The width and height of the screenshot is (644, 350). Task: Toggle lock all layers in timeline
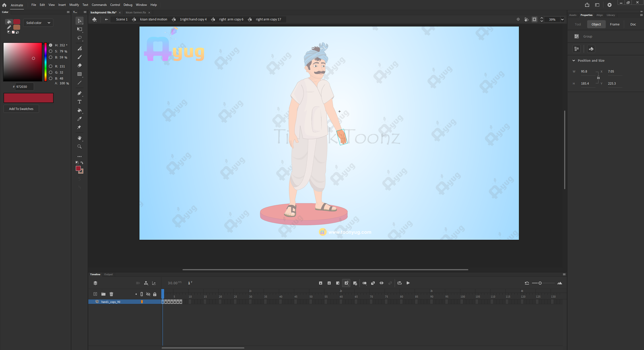pyautogui.click(x=155, y=294)
